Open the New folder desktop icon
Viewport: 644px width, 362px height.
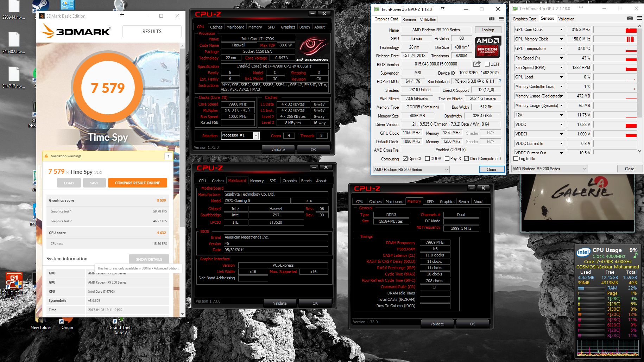[41, 323]
